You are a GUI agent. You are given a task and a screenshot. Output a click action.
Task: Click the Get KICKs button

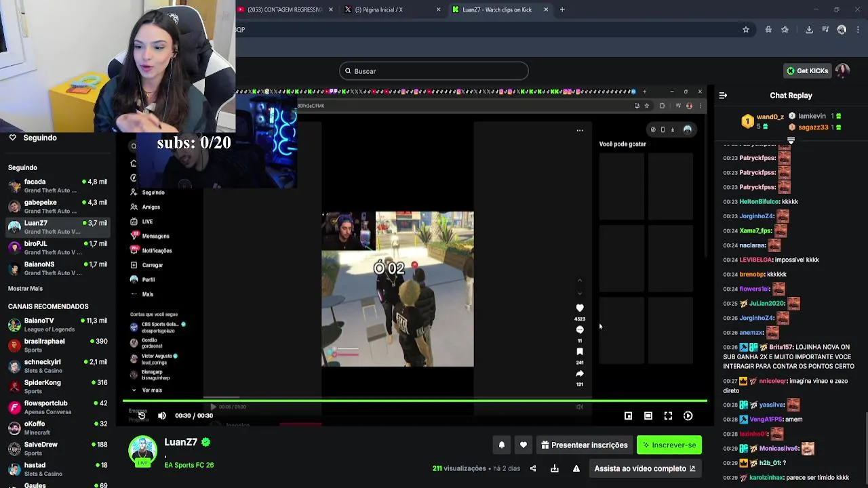807,71
